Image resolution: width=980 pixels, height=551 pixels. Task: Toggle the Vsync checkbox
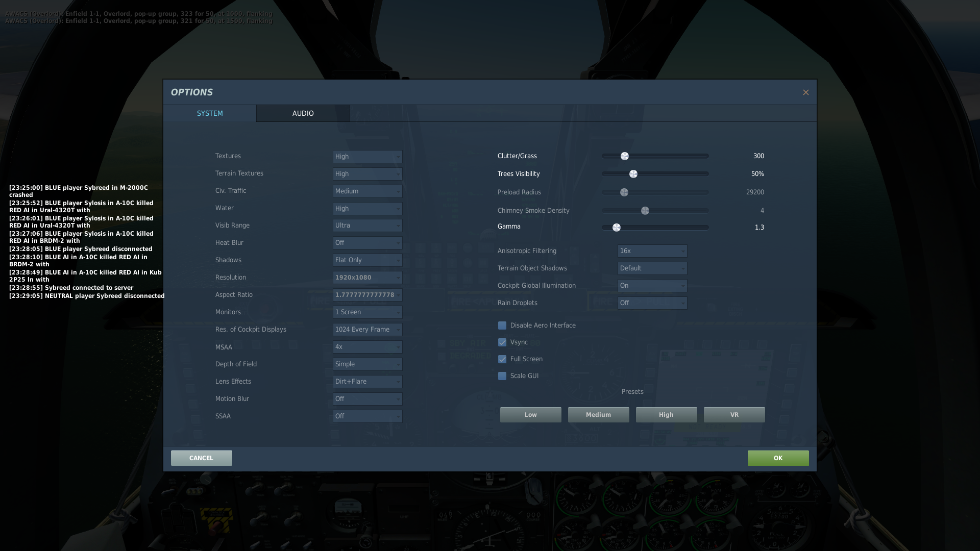coord(502,342)
